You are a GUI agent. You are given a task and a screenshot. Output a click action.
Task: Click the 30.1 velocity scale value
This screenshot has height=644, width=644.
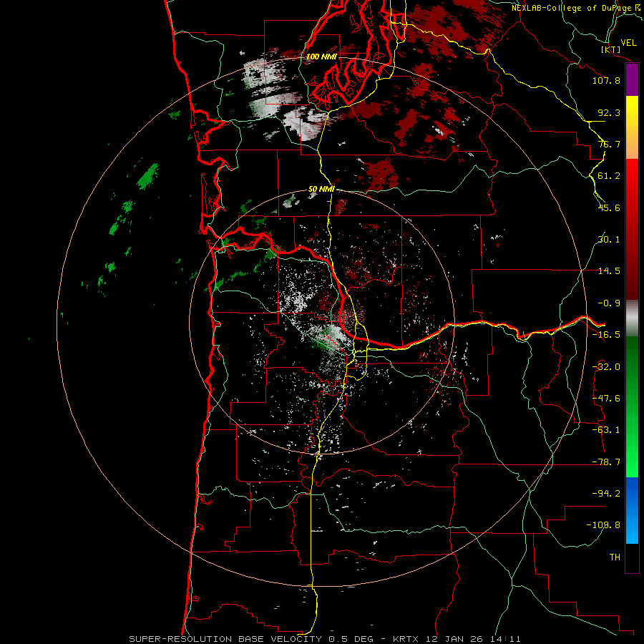pyautogui.click(x=609, y=240)
